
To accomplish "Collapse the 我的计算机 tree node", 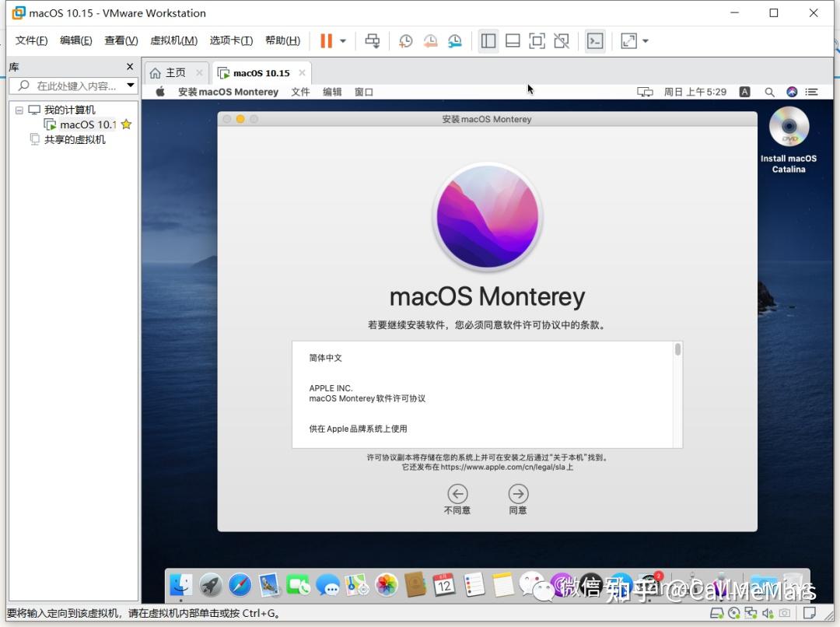I will point(19,110).
